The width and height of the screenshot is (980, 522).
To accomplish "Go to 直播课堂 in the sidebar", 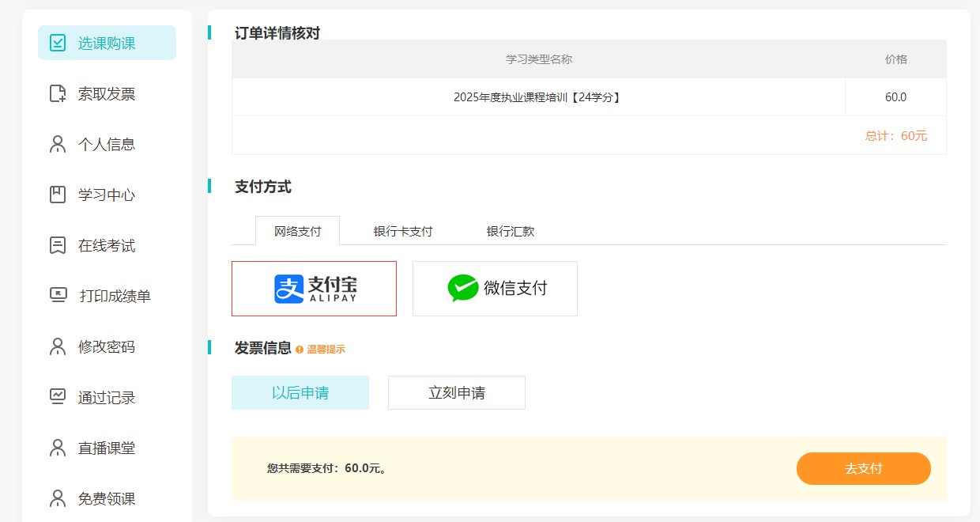I will click(106, 448).
